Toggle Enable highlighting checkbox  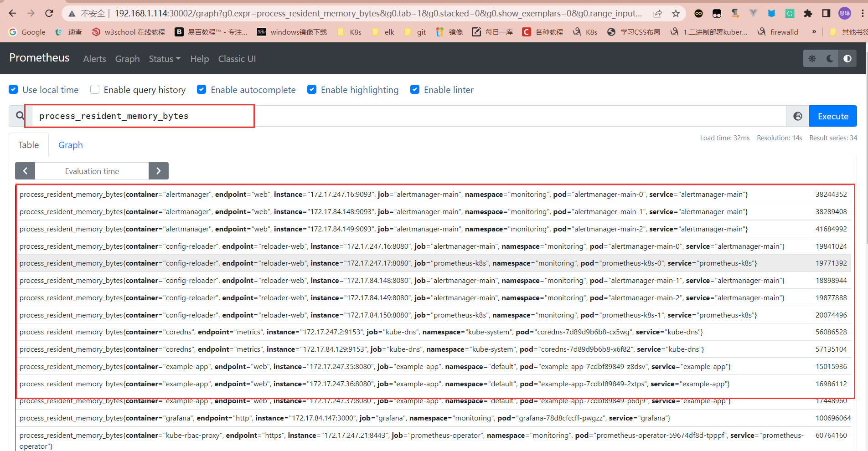click(x=312, y=89)
